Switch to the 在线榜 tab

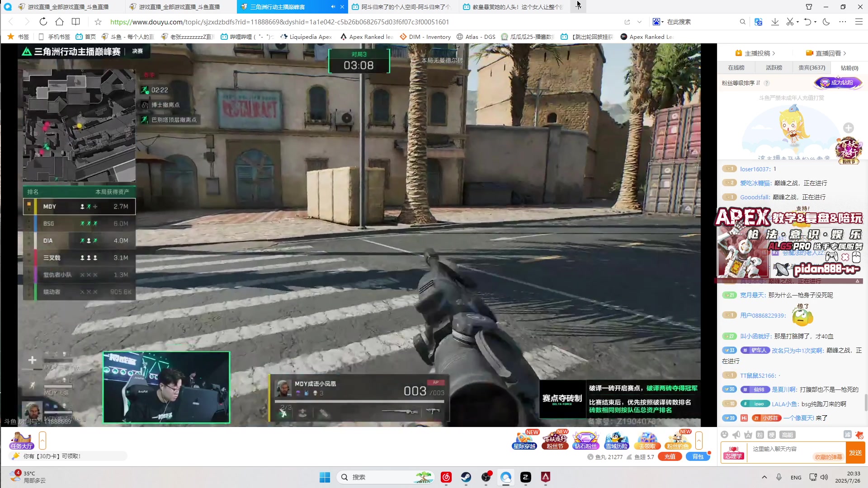point(736,68)
